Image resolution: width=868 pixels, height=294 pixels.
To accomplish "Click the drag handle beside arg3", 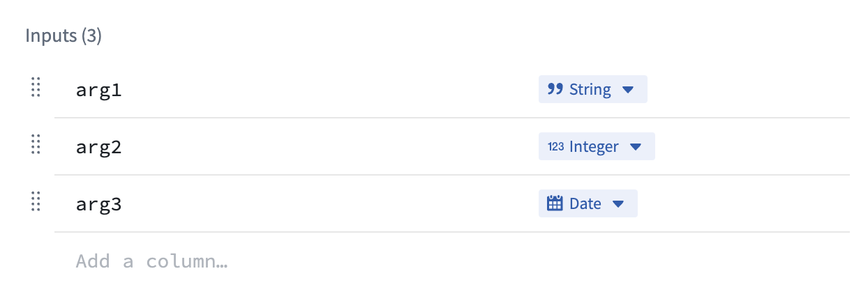I will pyautogui.click(x=36, y=202).
